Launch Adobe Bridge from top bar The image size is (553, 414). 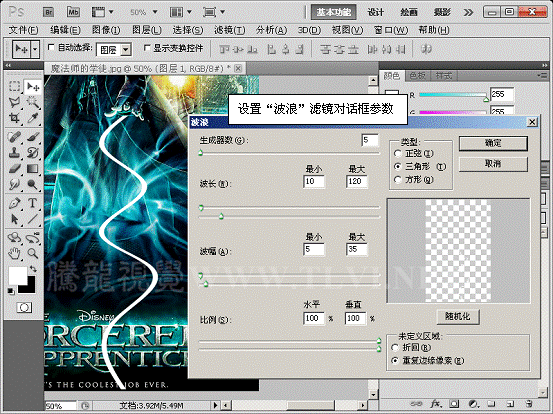48,12
